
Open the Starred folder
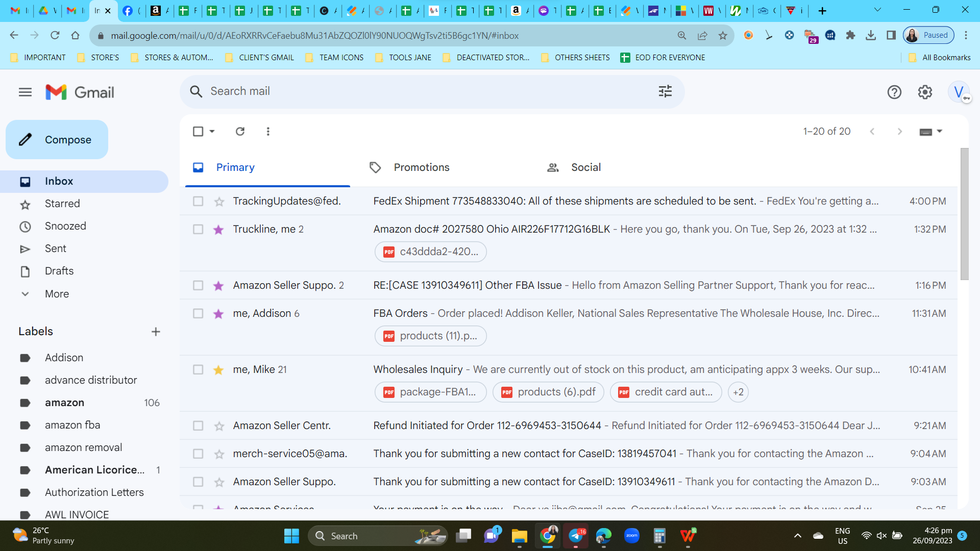[62, 204]
